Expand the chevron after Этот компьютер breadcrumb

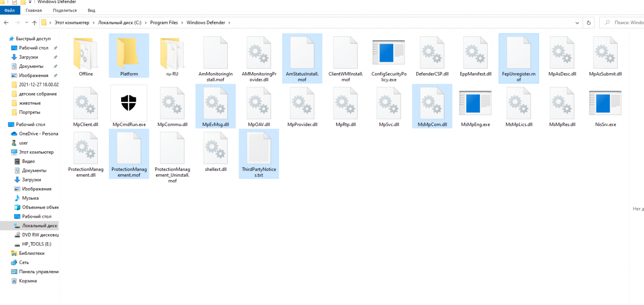pos(93,23)
